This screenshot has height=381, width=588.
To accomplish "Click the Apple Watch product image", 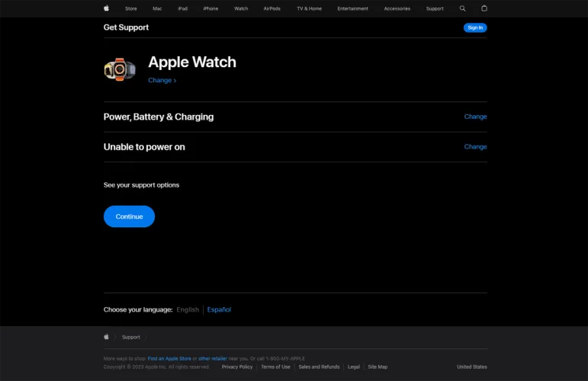I will point(120,69).
